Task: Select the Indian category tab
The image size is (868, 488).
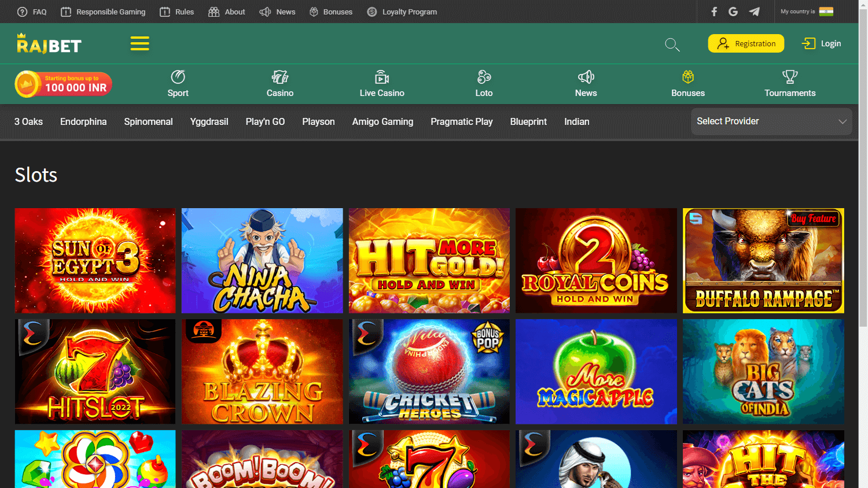Action: [577, 121]
